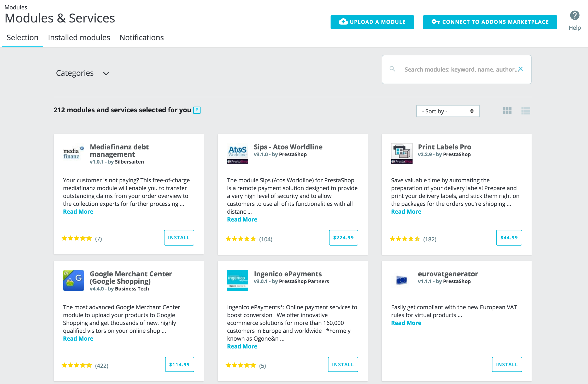Read More about Mediafinanz debt management
588x384 pixels.
tap(78, 212)
